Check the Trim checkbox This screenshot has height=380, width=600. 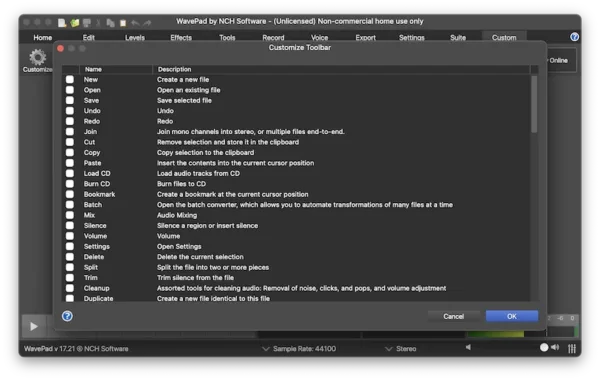click(x=70, y=278)
